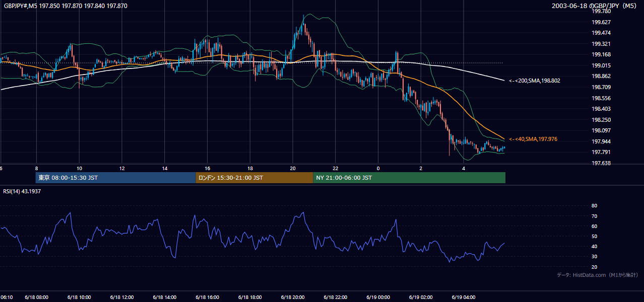The width and height of the screenshot is (644, 302).
Task: Click the 6/18 12:00 time label
Action: [122, 297]
